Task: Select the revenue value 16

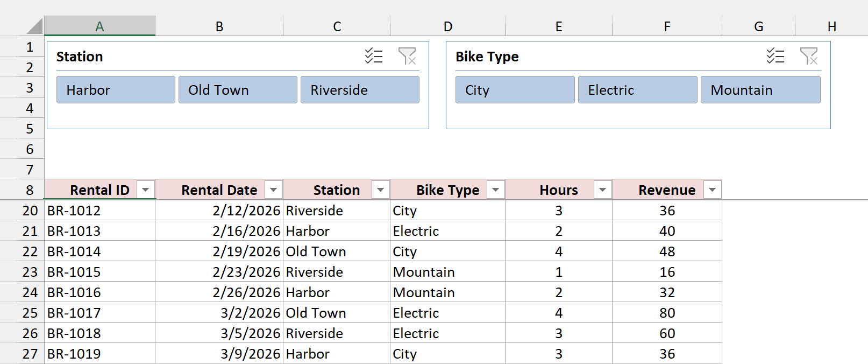Action: [667, 272]
